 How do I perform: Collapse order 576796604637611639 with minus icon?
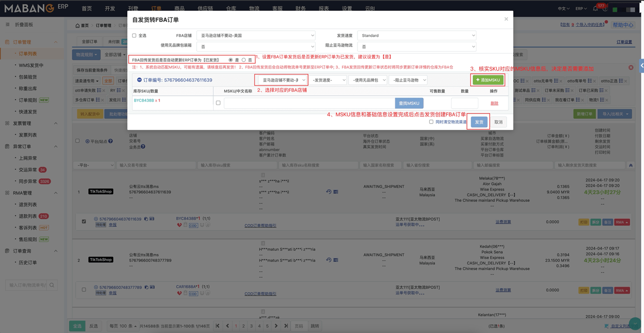click(139, 80)
